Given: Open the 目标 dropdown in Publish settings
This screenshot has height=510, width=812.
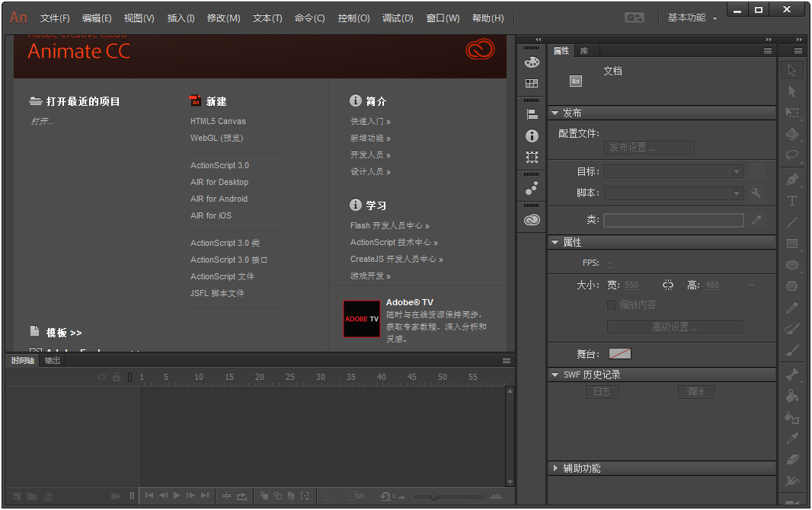Looking at the screenshot, I should pyautogui.click(x=735, y=171).
